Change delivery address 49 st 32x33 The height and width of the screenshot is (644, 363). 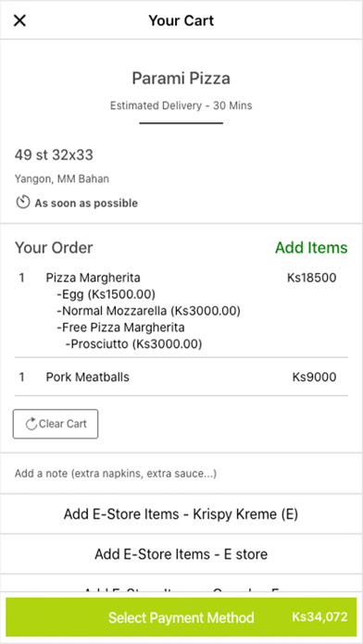pos(54,155)
